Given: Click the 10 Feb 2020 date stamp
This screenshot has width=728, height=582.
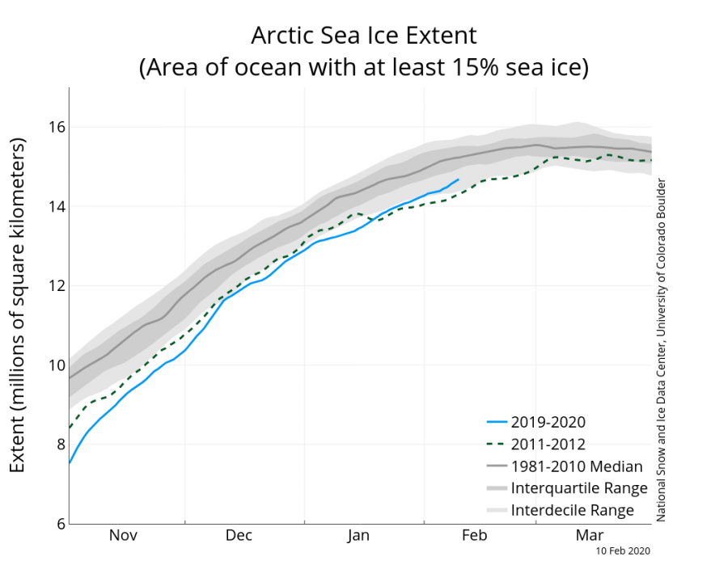Looking at the screenshot, I should tap(623, 551).
